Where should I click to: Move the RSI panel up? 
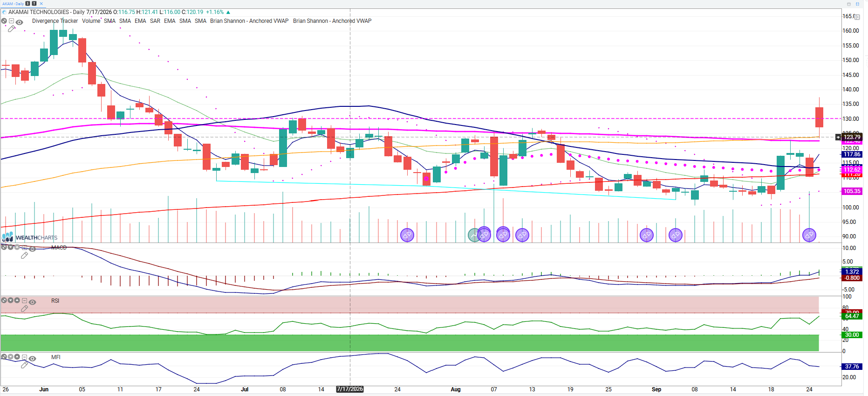tap(17, 300)
